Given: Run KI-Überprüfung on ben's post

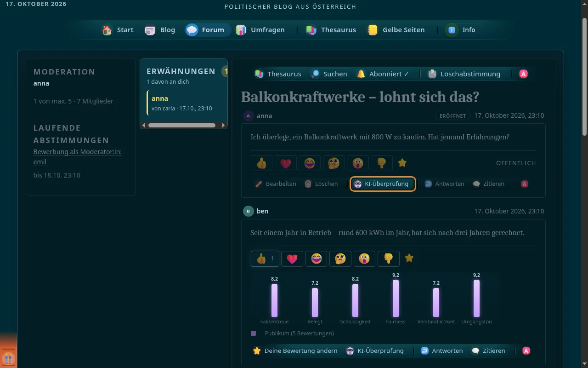Looking at the screenshot, I should pyautogui.click(x=375, y=351).
